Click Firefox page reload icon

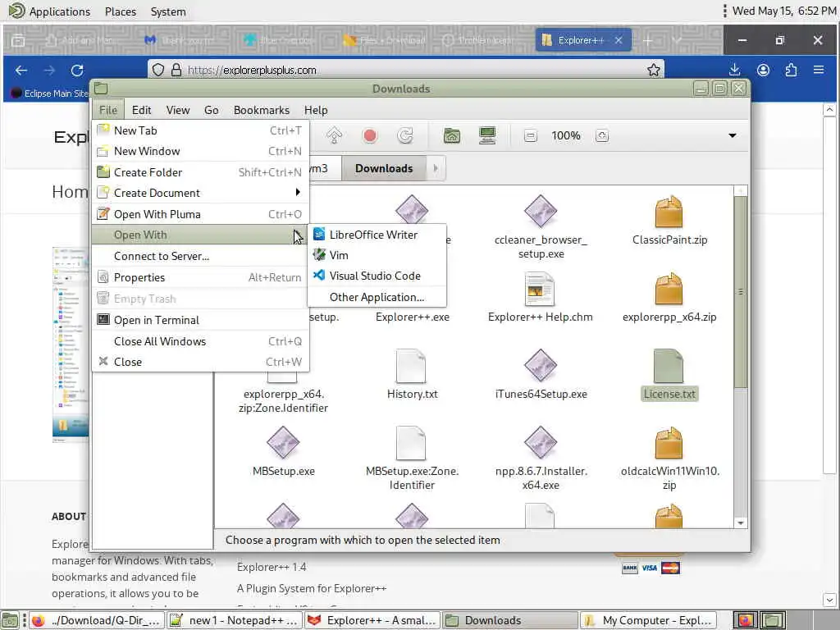pos(77,70)
